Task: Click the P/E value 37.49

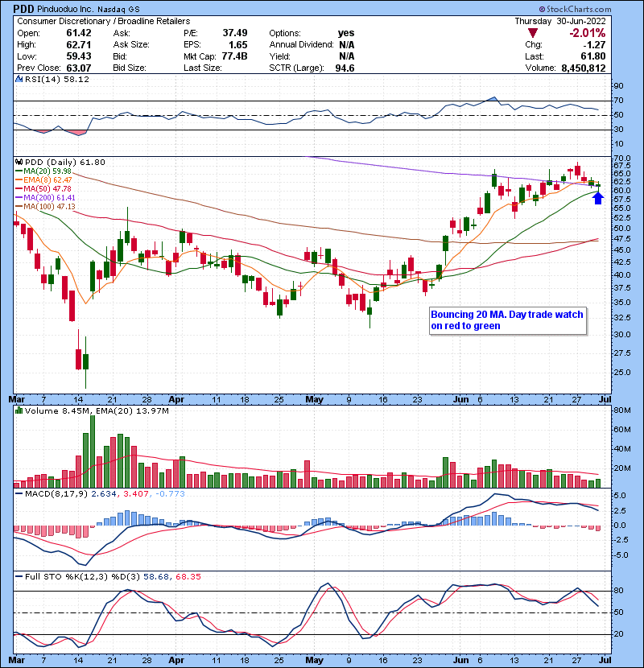Action: coord(235,33)
